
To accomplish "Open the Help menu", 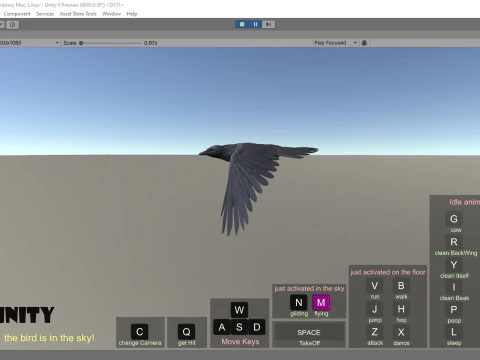I will (132, 14).
